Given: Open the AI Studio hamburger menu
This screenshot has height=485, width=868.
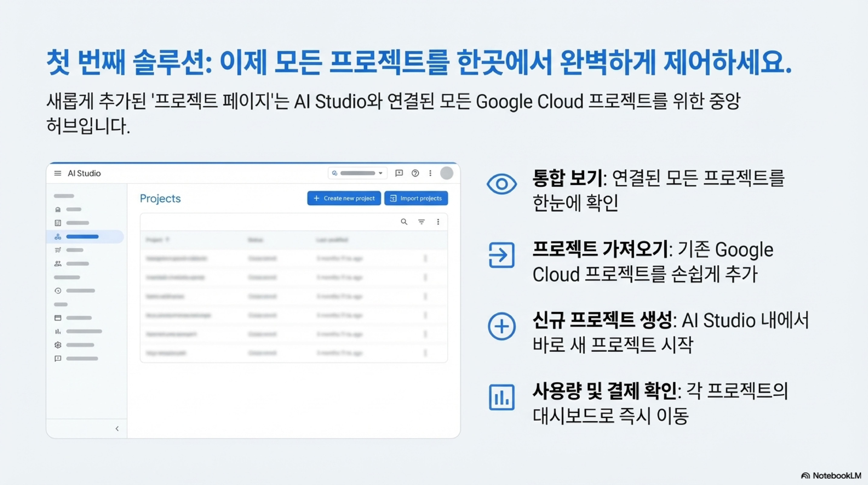Looking at the screenshot, I should [58, 173].
